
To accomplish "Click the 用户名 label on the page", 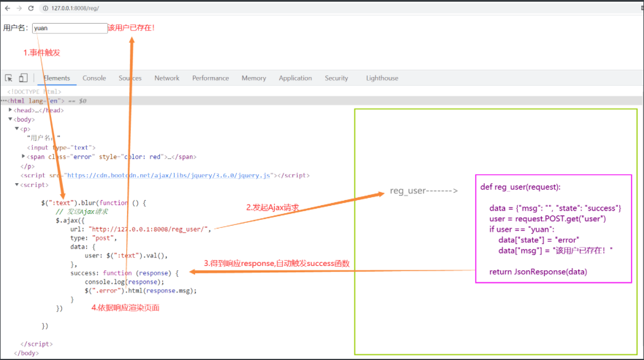I will click(x=15, y=28).
